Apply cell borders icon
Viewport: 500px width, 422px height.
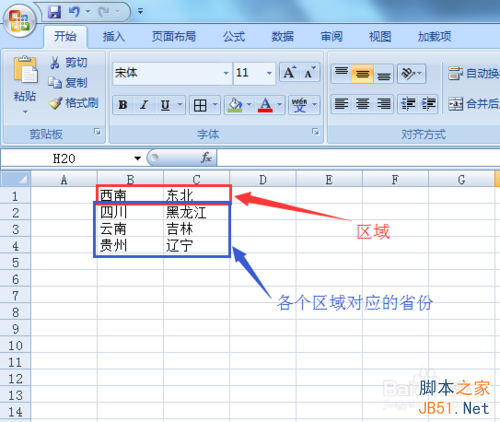[x=200, y=106]
